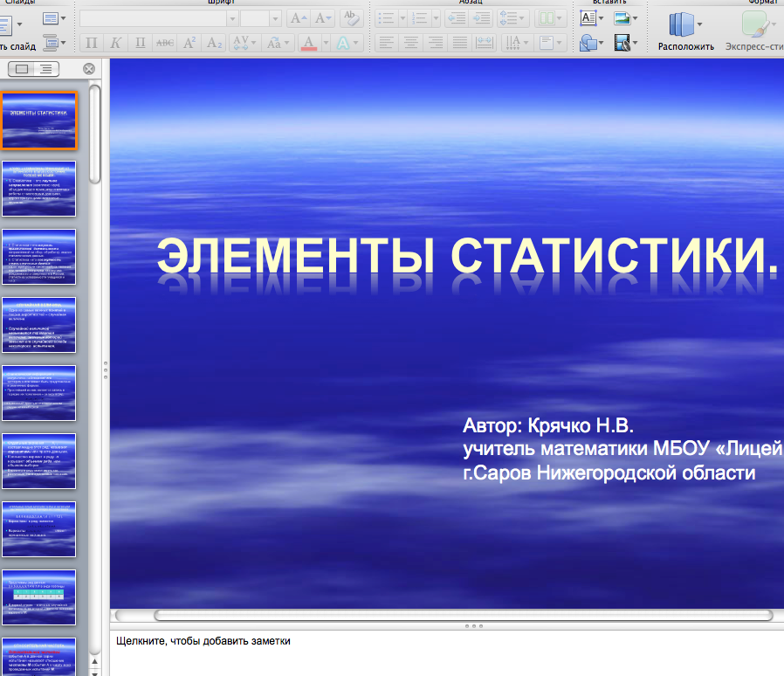Viewport: 784px width, 676px height.
Task: Distribute text evenly
Action: (484, 43)
